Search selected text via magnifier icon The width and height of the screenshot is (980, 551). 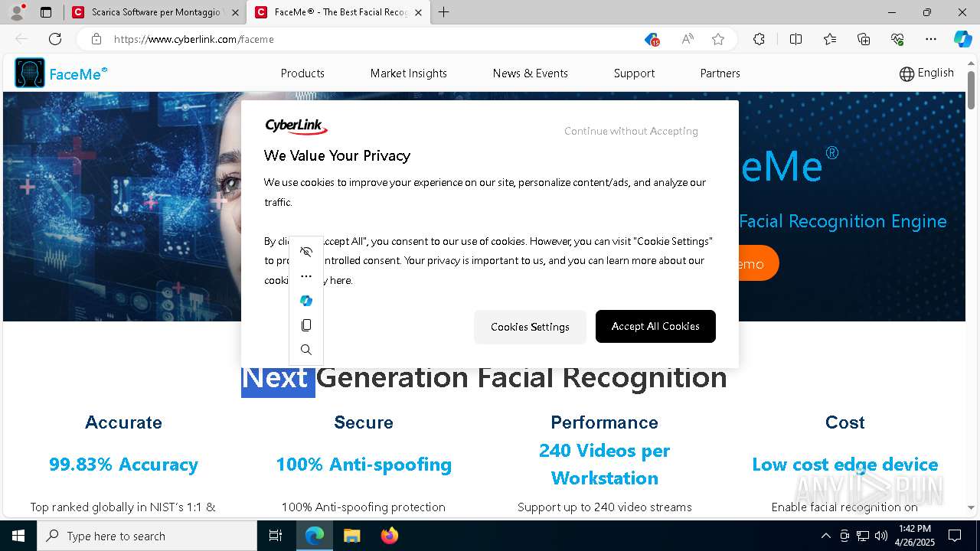(x=306, y=350)
